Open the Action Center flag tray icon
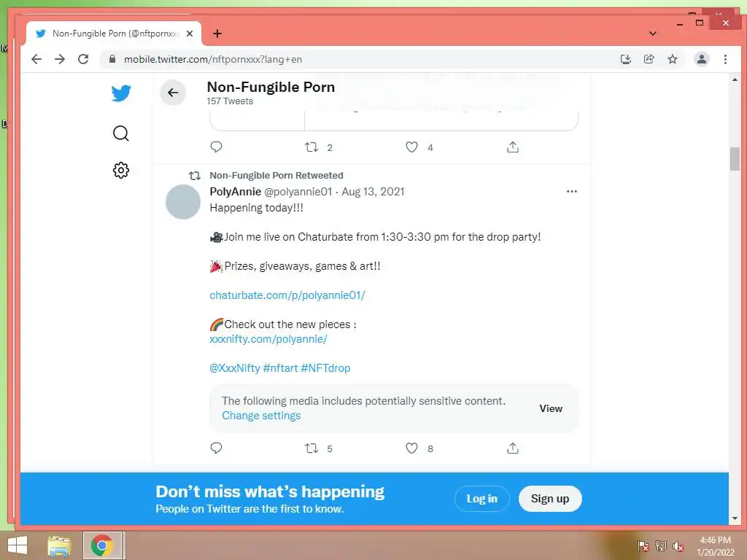747x560 pixels. tap(643, 545)
